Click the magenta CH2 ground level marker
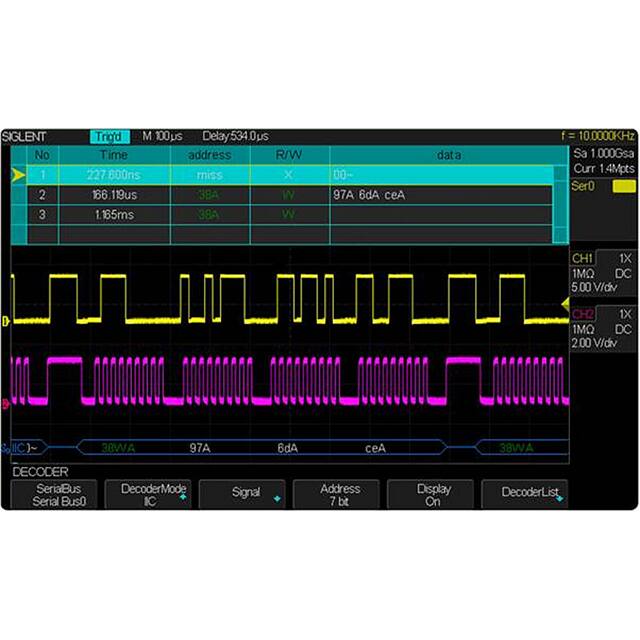The width and height of the screenshot is (640, 640). click(6, 404)
